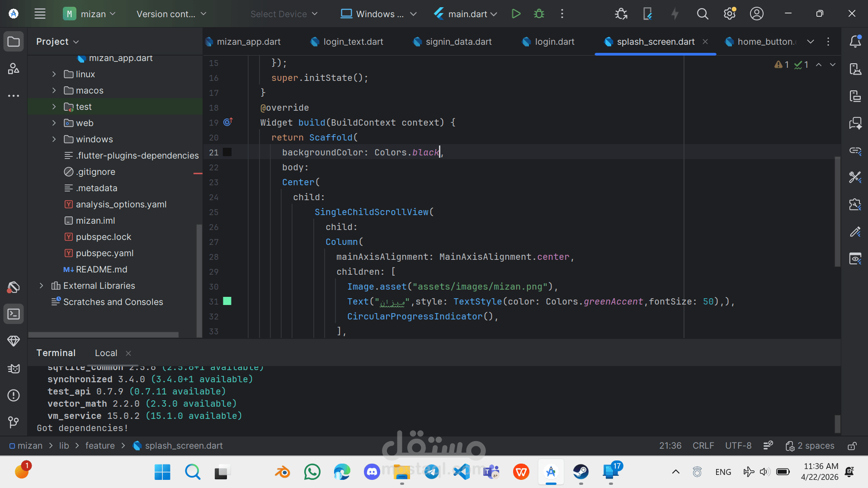
Task: Click the greenAccent color swatch on line 31
Action: pos(227,301)
